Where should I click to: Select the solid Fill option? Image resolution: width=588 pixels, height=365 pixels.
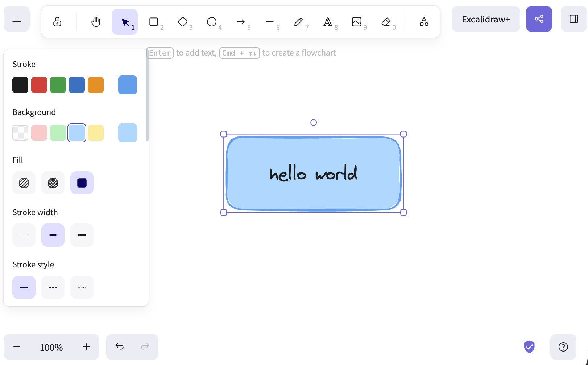(82, 183)
